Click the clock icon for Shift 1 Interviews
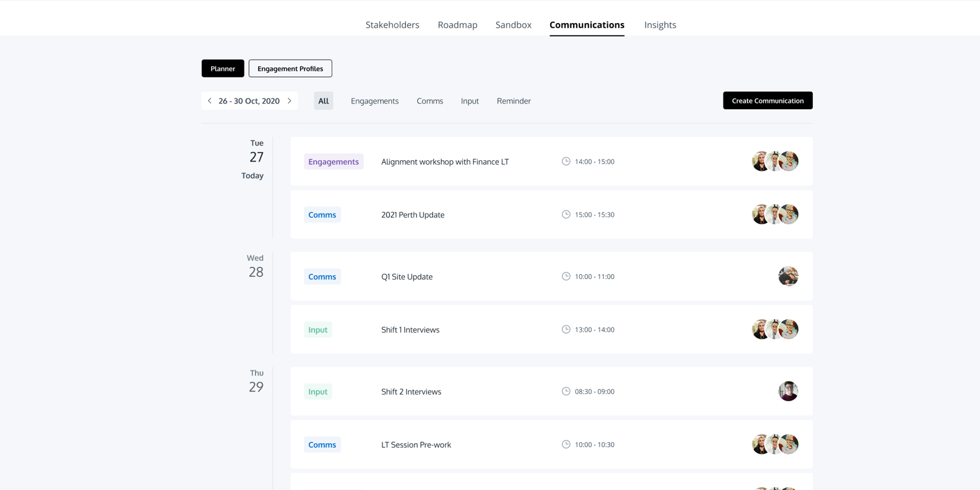 565,329
